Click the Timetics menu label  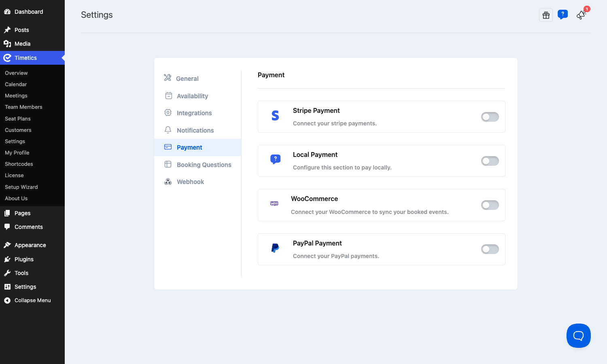click(x=25, y=58)
